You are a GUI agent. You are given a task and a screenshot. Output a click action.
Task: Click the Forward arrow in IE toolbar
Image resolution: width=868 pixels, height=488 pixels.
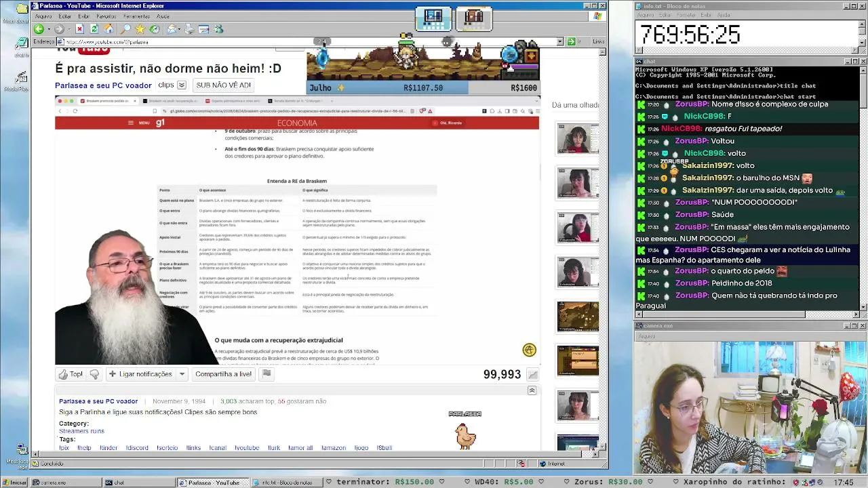[x=59, y=29]
